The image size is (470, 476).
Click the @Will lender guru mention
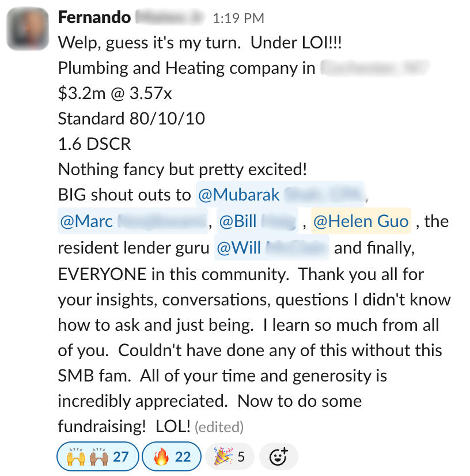[x=271, y=248]
